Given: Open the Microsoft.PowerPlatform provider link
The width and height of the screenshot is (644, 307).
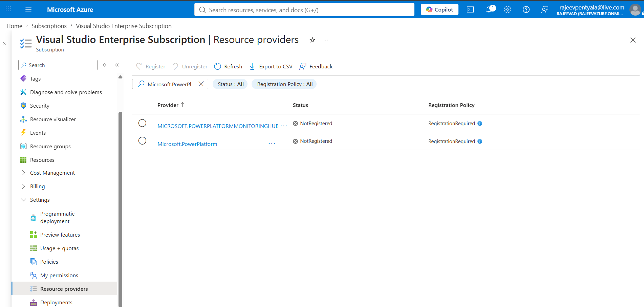Looking at the screenshot, I should (187, 144).
